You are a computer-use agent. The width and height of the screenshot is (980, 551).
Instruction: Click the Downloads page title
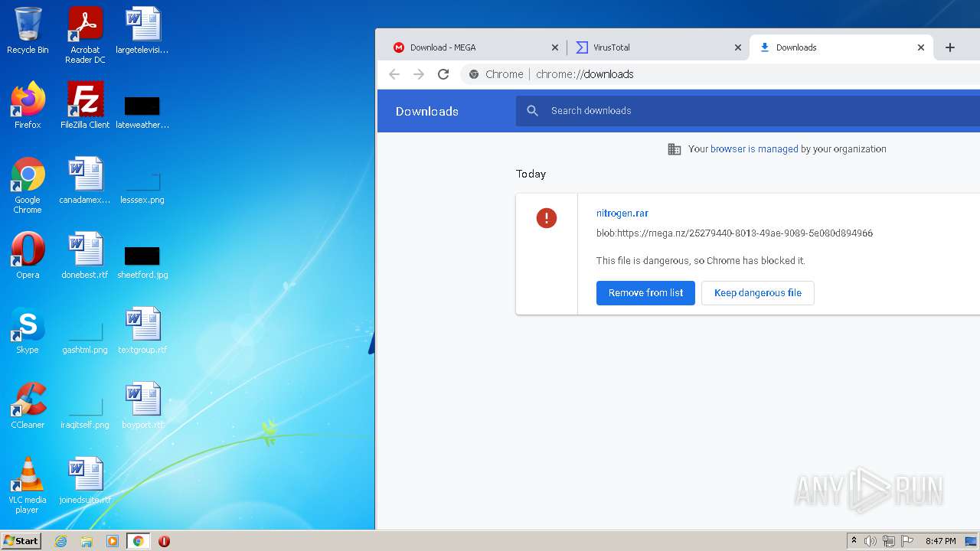(427, 111)
